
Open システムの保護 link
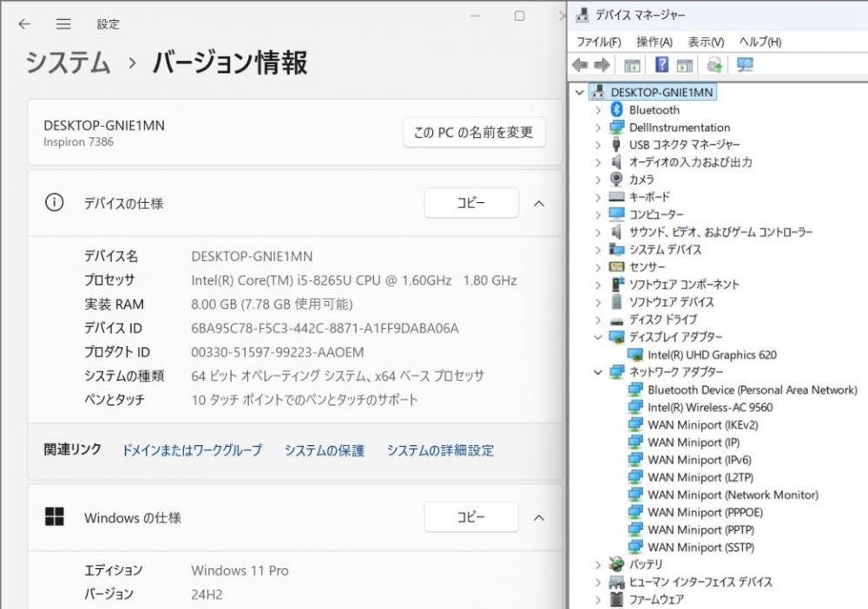(325, 450)
